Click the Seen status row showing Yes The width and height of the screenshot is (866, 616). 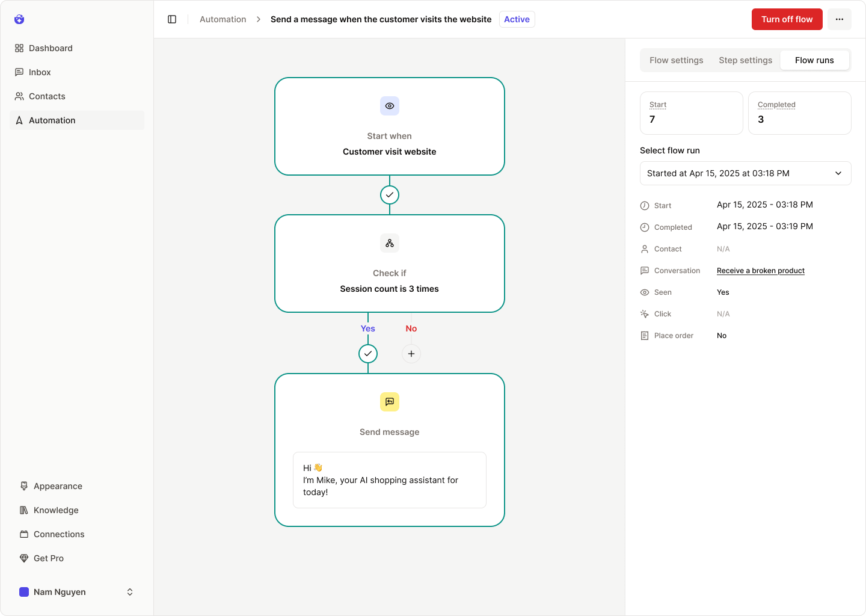click(722, 292)
